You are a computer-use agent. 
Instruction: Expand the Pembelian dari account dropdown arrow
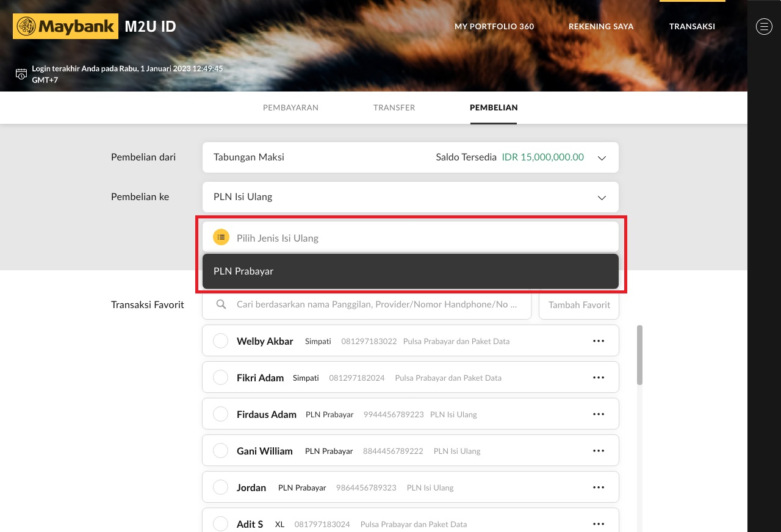click(602, 158)
